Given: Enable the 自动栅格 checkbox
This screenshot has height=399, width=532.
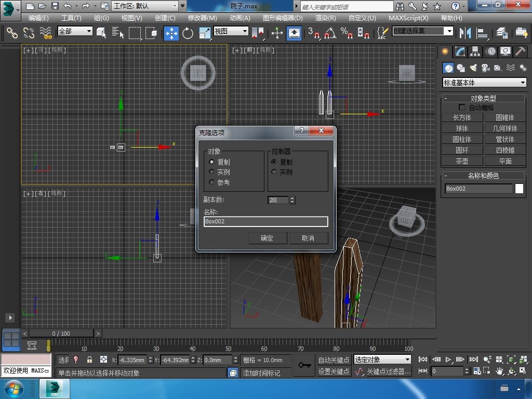Looking at the screenshot, I should (x=462, y=108).
